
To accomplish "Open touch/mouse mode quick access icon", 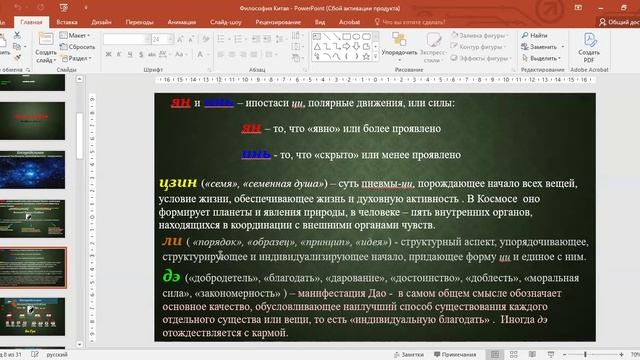I will click(63, 8).
